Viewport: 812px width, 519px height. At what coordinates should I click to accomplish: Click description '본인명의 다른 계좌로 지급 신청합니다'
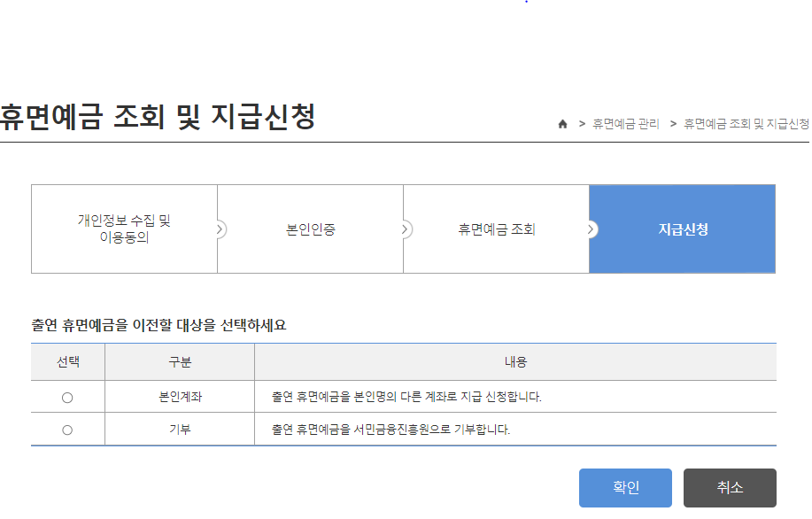[447, 397]
